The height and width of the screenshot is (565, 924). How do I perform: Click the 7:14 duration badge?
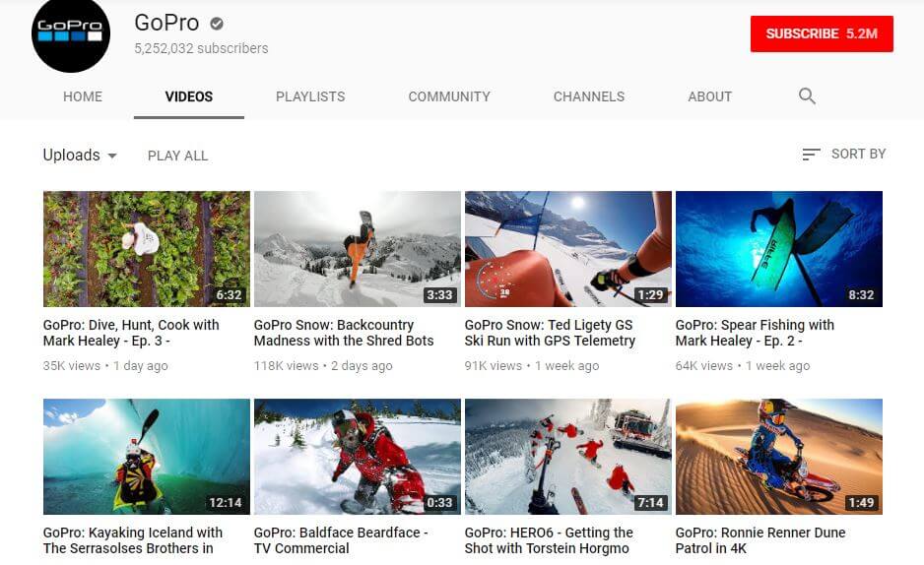[x=650, y=503]
